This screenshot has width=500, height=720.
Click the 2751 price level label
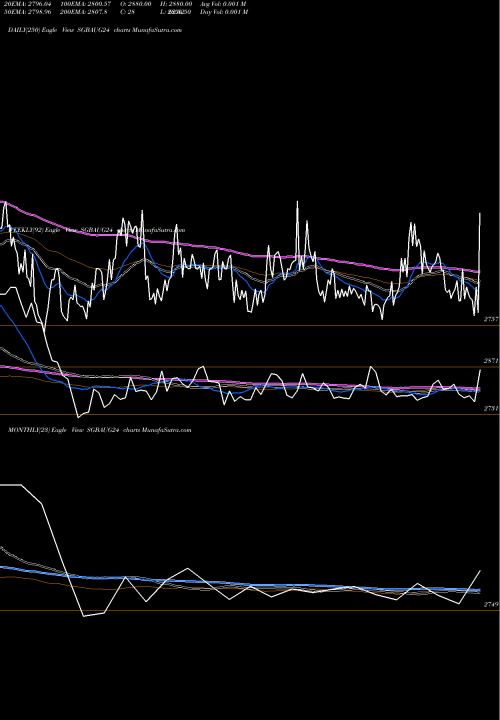pos(491,408)
